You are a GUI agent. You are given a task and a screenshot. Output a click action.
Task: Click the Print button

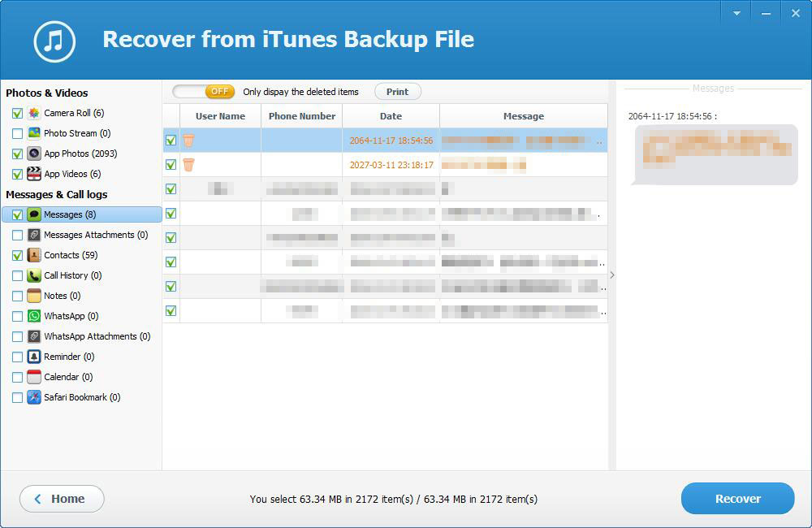(x=398, y=92)
